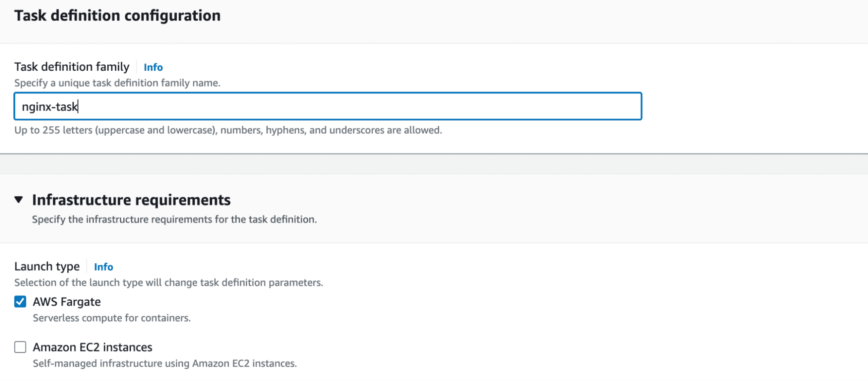Uncheck the AWS Fargate checkbox
The height and width of the screenshot is (381, 868).
pos(20,301)
